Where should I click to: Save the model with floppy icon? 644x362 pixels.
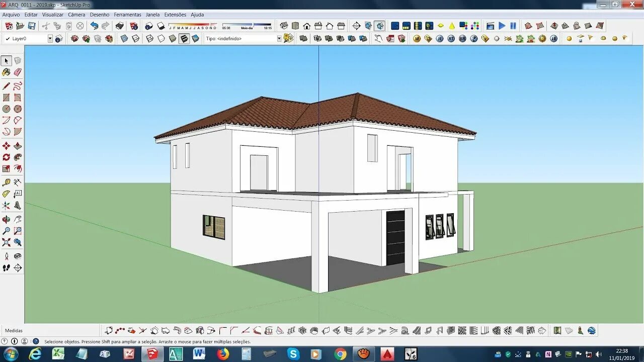click(32, 26)
